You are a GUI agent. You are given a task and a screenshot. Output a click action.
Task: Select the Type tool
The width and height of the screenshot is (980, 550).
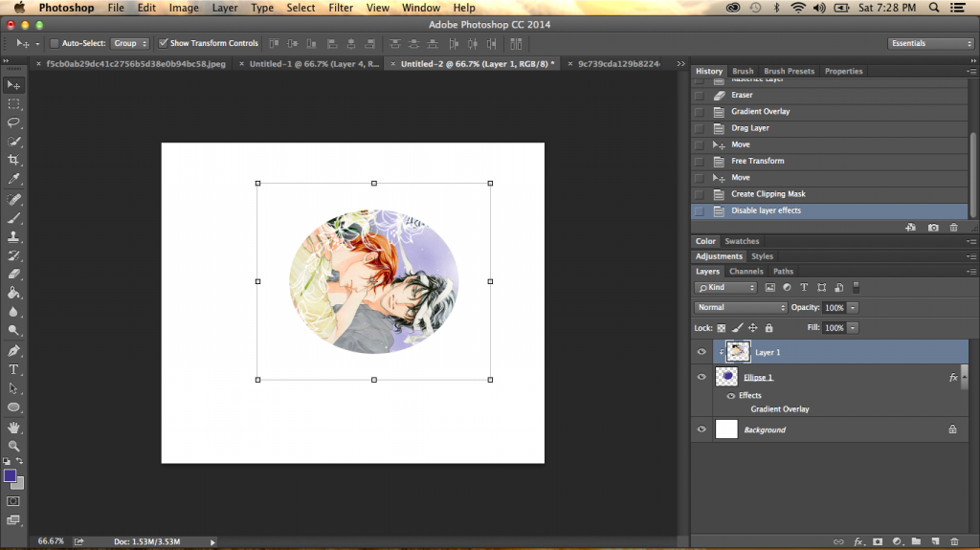(x=13, y=370)
